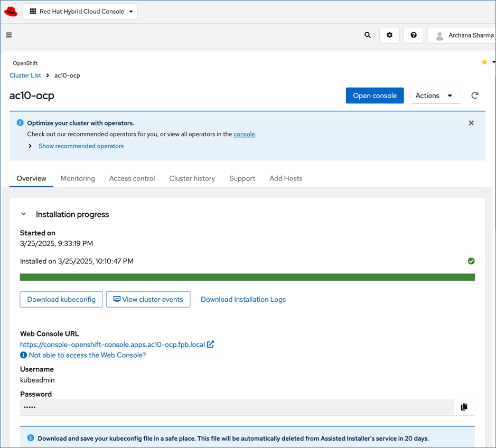Open the Actions dropdown

pyautogui.click(x=436, y=96)
